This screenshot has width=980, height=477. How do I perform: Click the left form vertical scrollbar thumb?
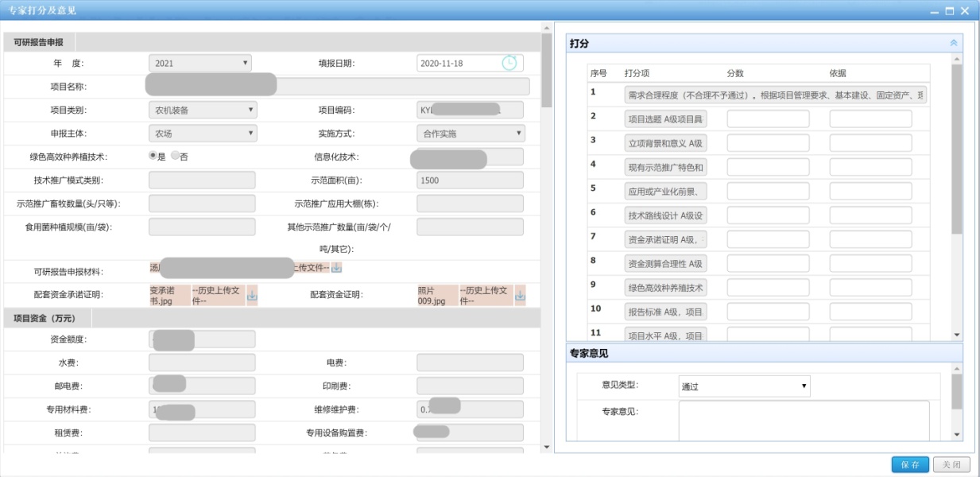pos(546,70)
